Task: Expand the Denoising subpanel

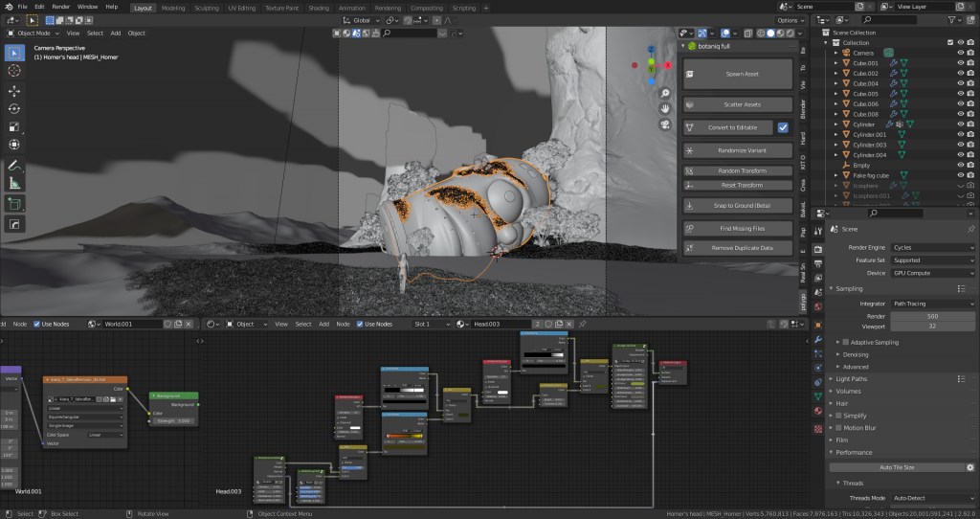Action: click(x=856, y=354)
